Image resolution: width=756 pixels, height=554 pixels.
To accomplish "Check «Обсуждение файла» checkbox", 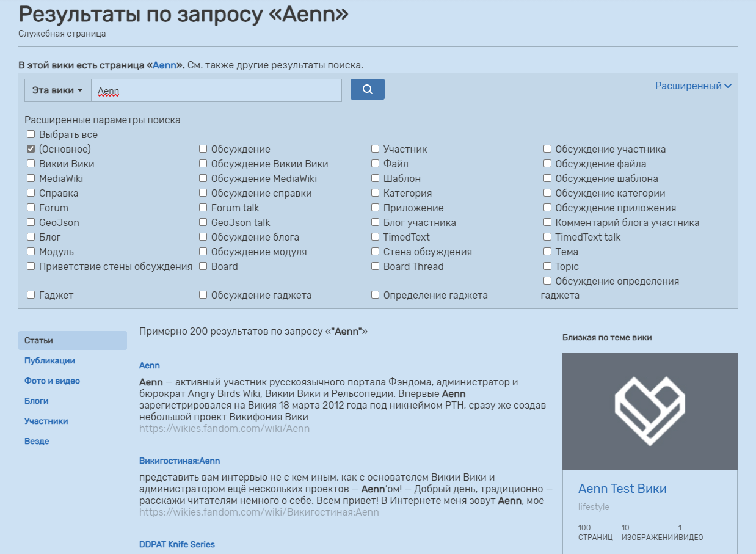I will pyautogui.click(x=547, y=164).
